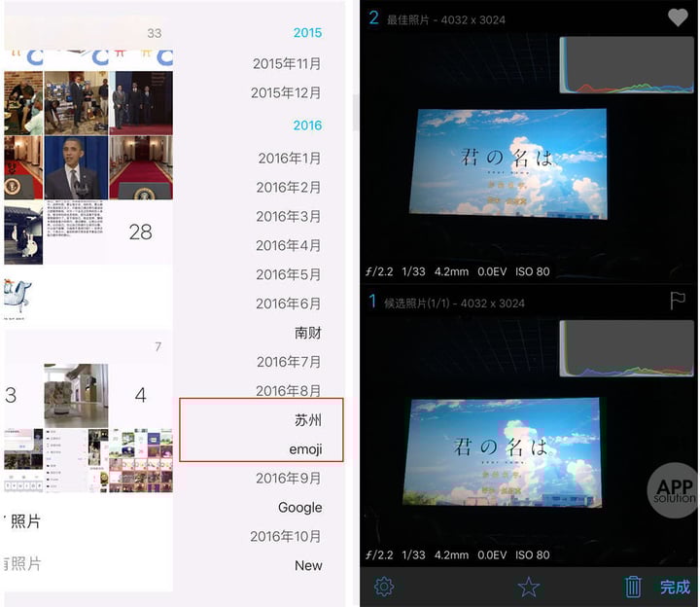Jump to 2016年2月
Screen dimensions: 700x607
pyautogui.click(x=289, y=187)
